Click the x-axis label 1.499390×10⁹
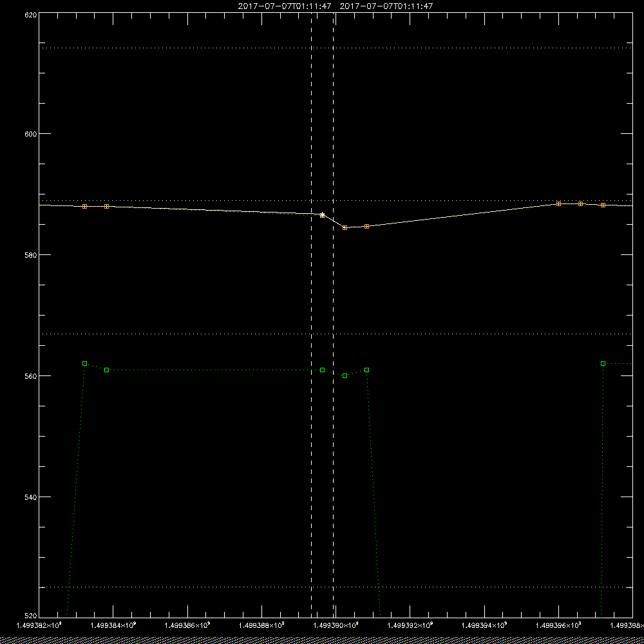644x644 pixels. pyautogui.click(x=336, y=625)
